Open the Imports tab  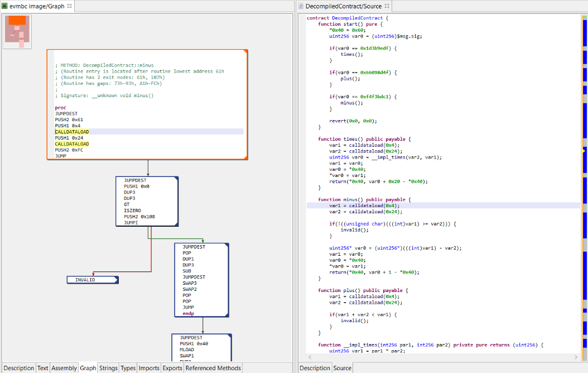[x=149, y=368]
